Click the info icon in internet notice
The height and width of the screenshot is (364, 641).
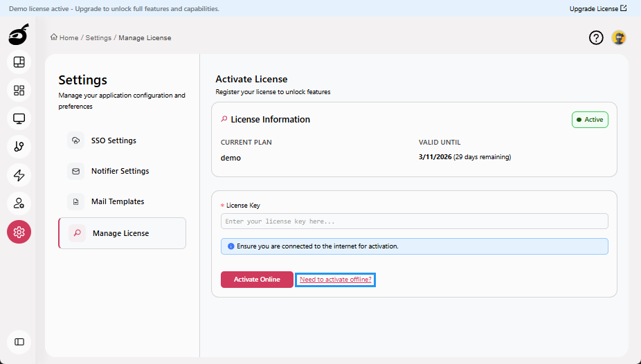231,246
